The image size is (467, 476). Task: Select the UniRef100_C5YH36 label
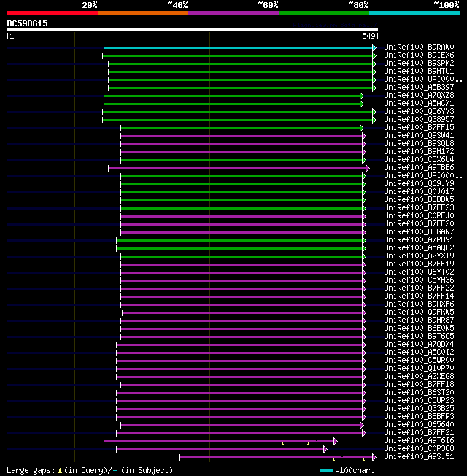coord(419,280)
